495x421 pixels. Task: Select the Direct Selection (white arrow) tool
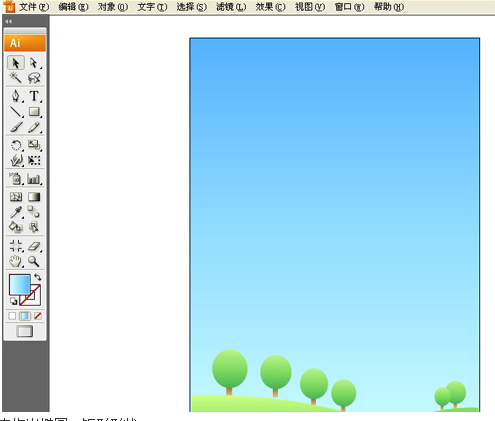[34, 63]
